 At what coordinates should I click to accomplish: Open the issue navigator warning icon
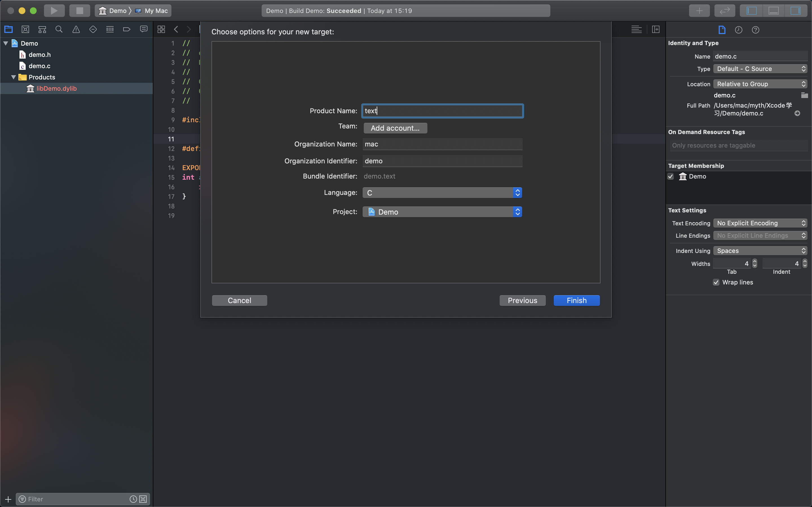click(76, 30)
